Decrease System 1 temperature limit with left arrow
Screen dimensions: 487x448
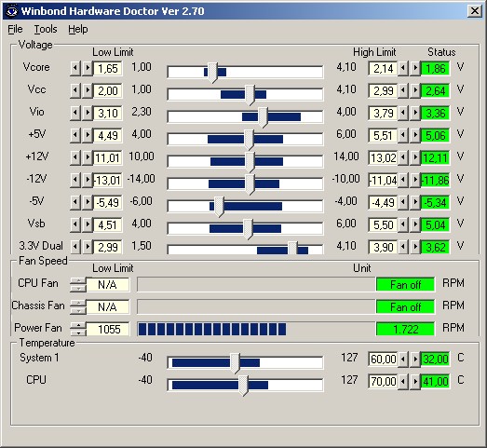coord(403,359)
